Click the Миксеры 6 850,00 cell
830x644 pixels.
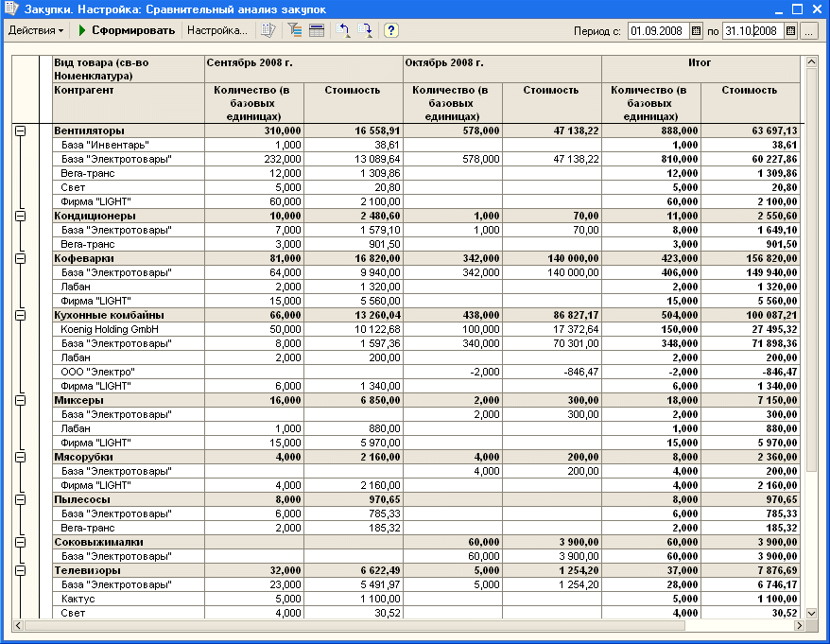(x=354, y=400)
